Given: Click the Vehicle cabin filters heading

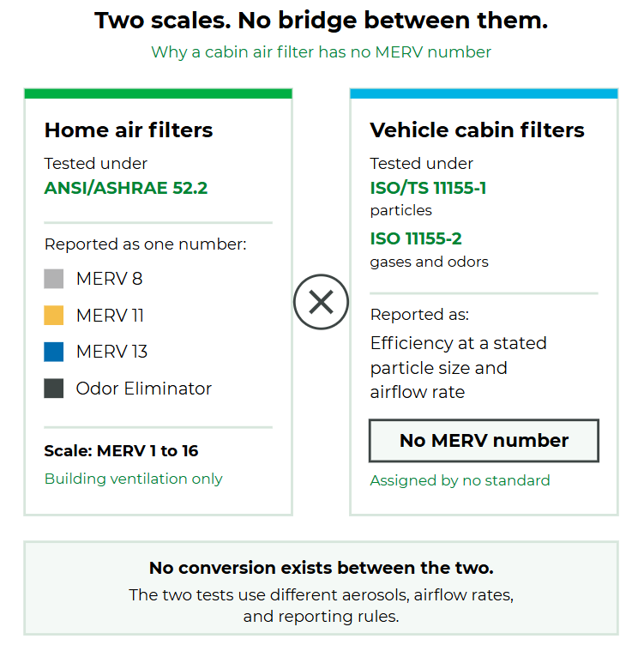Looking at the screenshot, I should click(477, 130).
